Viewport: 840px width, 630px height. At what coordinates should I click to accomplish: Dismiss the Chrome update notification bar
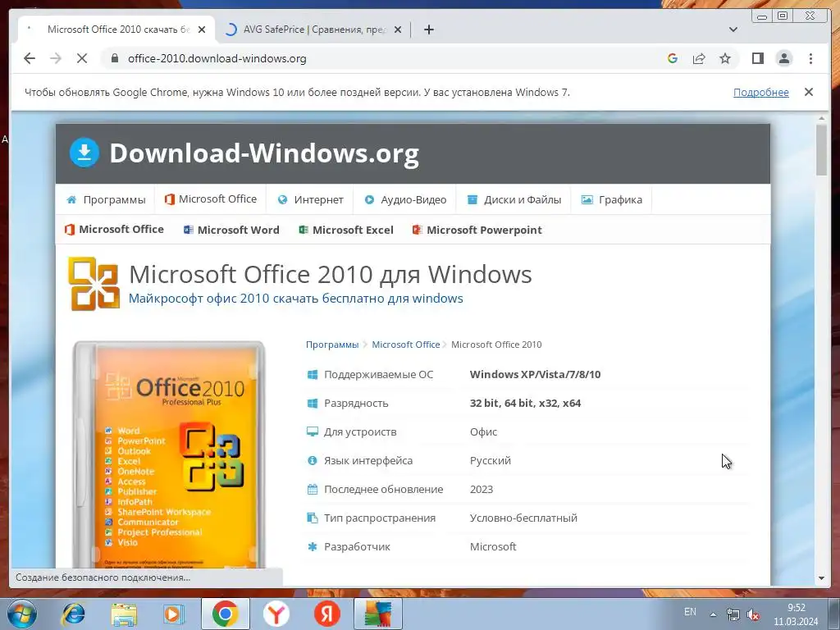pos(808,92)
